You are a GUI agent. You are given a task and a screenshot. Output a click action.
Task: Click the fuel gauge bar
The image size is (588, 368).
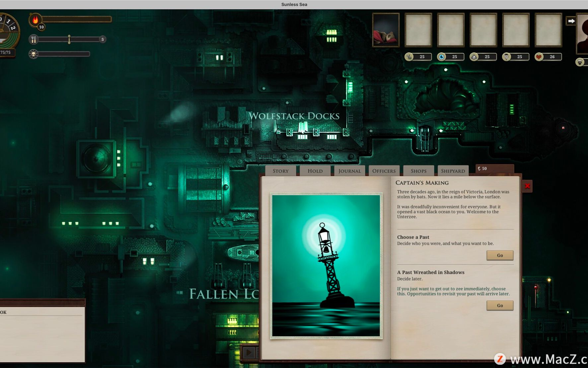[x=76, y=19]
